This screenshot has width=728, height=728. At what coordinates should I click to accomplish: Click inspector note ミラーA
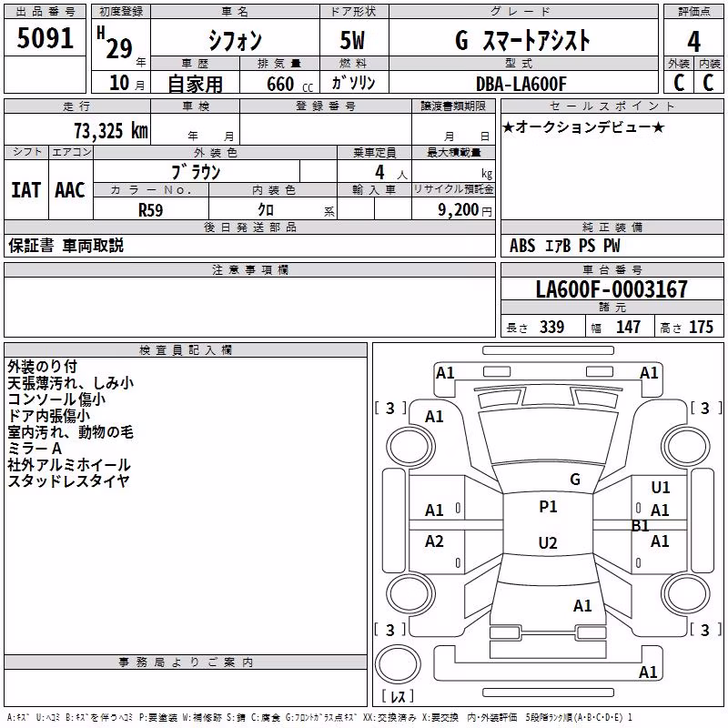tap(35, 448)
